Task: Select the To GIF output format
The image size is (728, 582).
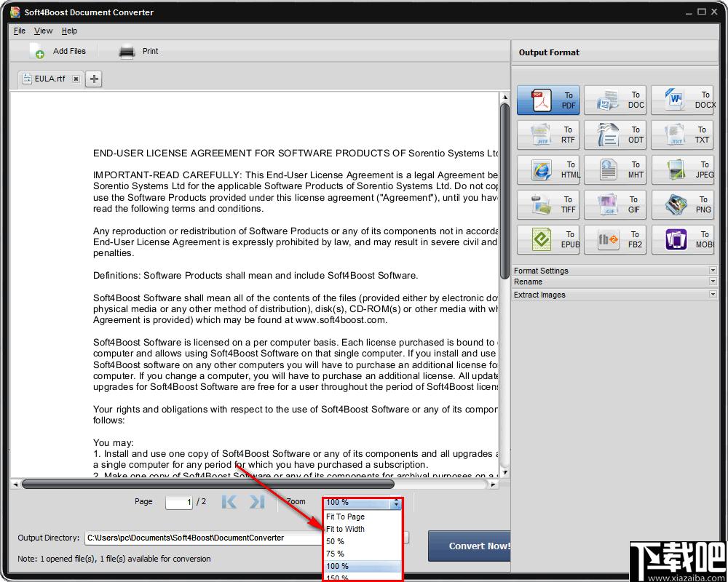Action: [614, 204]
